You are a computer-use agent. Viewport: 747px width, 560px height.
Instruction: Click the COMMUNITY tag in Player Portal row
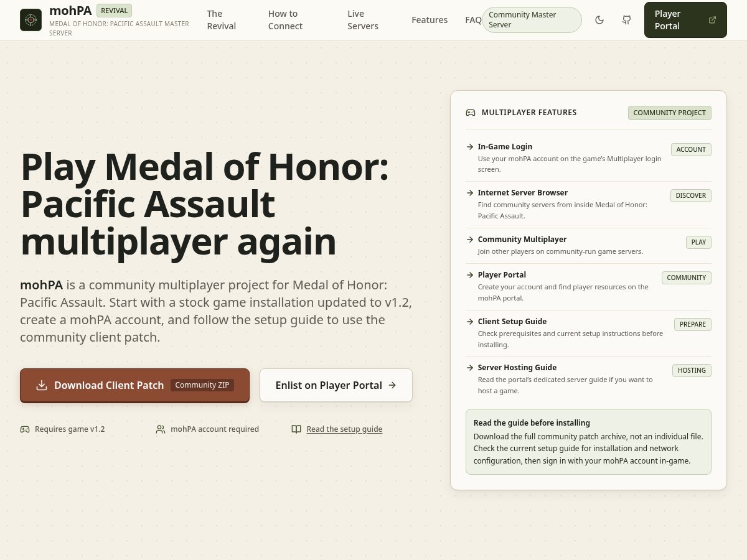tap(687, 278)
